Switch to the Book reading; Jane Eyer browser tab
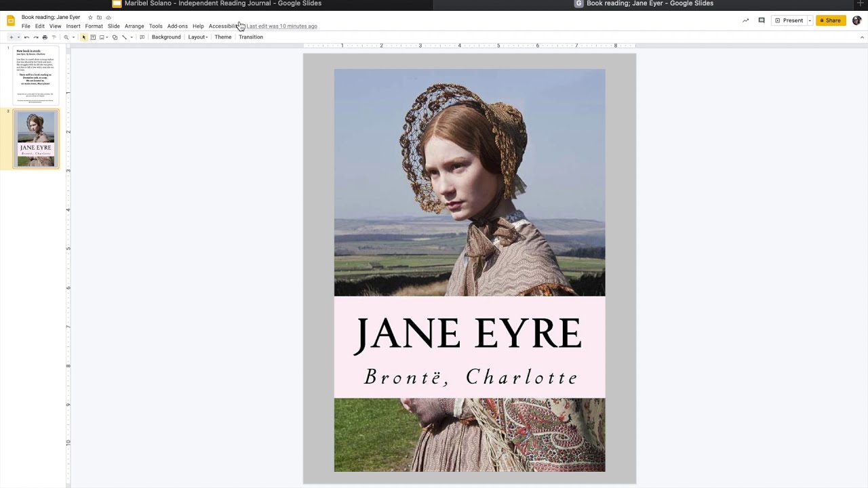The width and height of the screenshot is (868, 488). [644, 4]
